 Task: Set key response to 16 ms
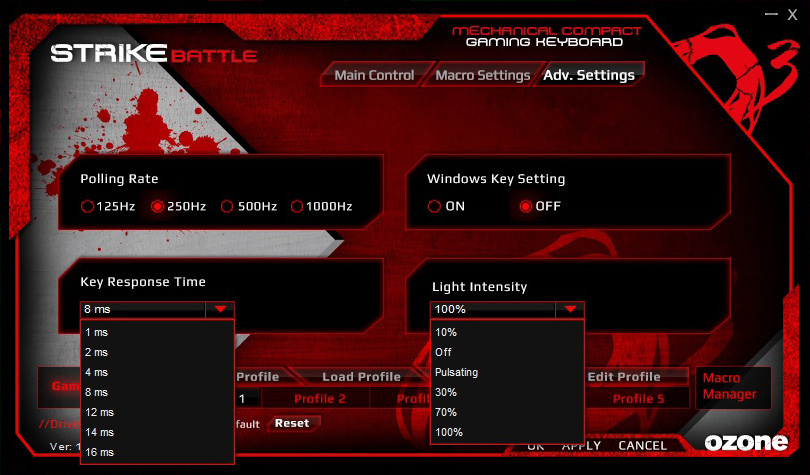coord(158,452)
